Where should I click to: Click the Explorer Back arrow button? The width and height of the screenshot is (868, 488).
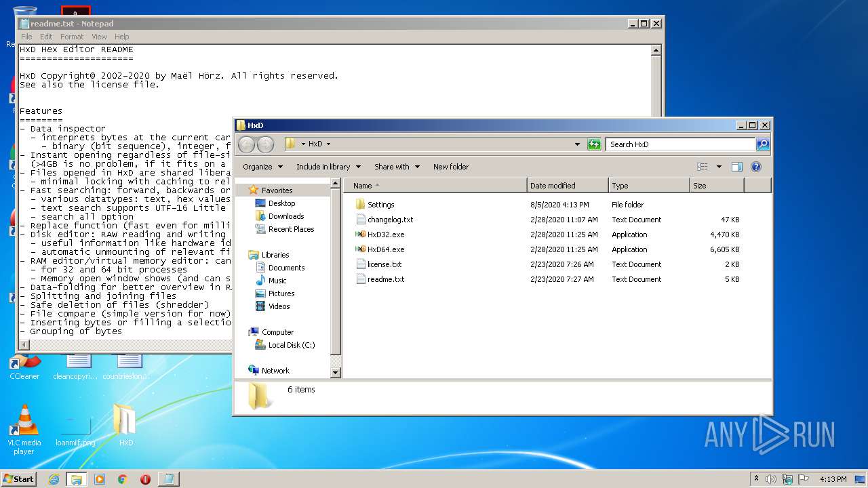tap(247, 144)
